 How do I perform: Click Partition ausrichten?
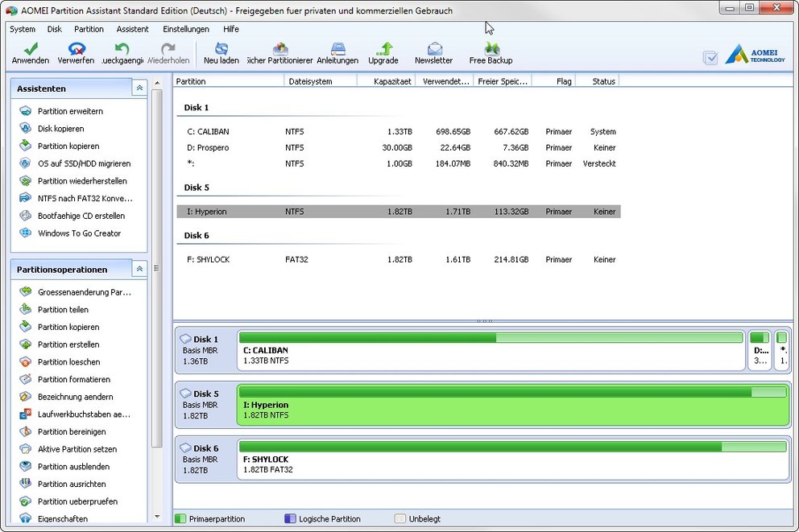(x=72, y=484)
